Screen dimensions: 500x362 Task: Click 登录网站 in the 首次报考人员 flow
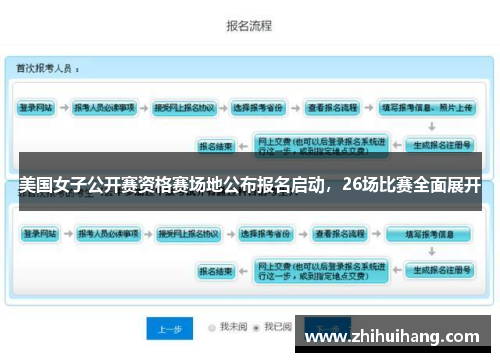point(36,108)
